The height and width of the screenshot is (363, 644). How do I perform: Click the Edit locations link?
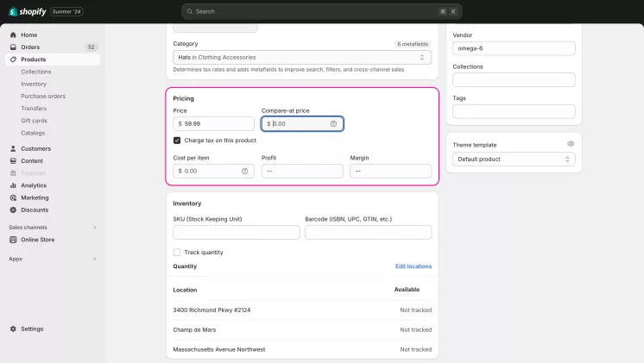pos(414,266)
